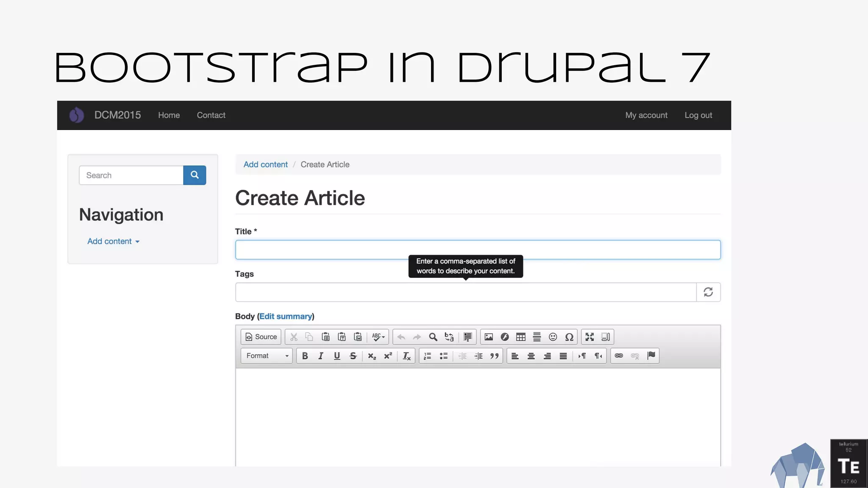
Task: Click the Cut scissors icon
Action: click(x=294, y=337)
